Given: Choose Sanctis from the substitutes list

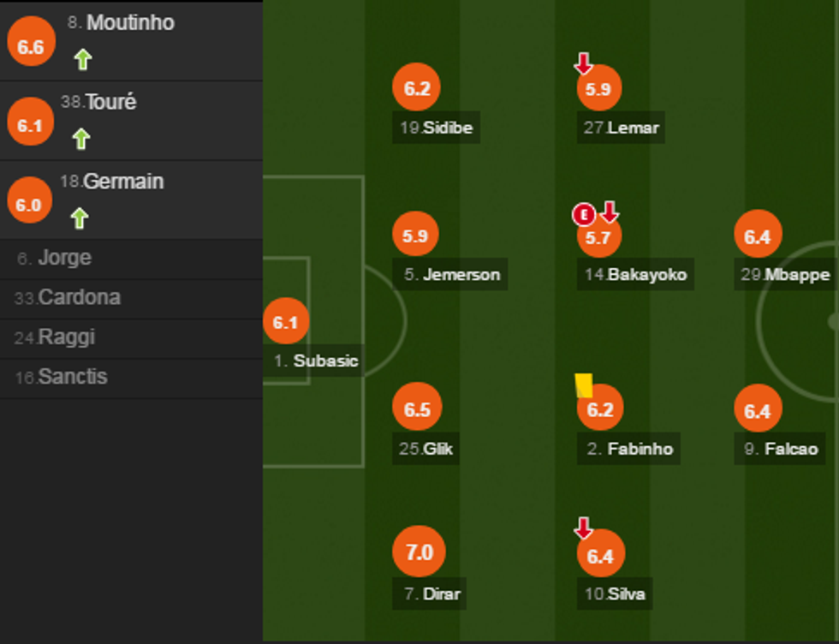Looking at the screenshot, I should (x=73, y=377).
